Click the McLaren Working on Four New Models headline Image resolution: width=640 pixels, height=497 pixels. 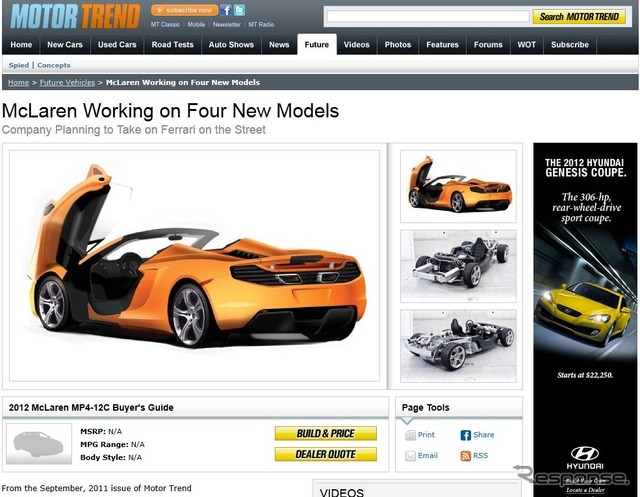coord(171,111)
